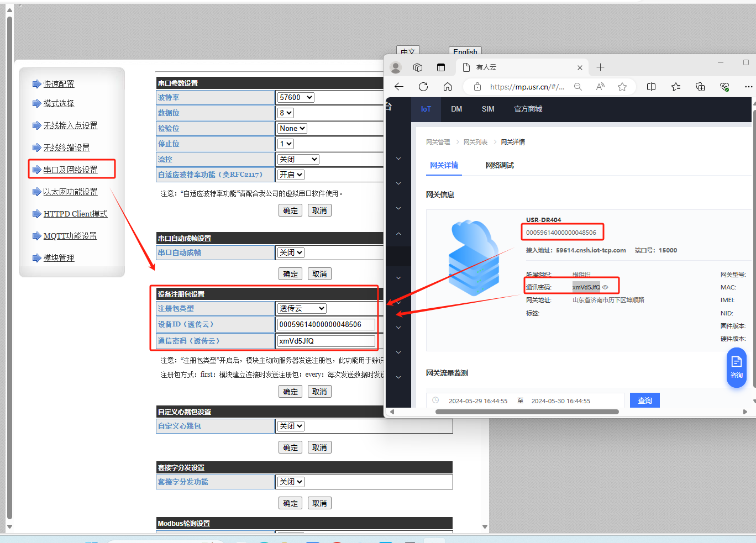Click the cloud server gateway image
756x543 pixels.
click(475, 257)
